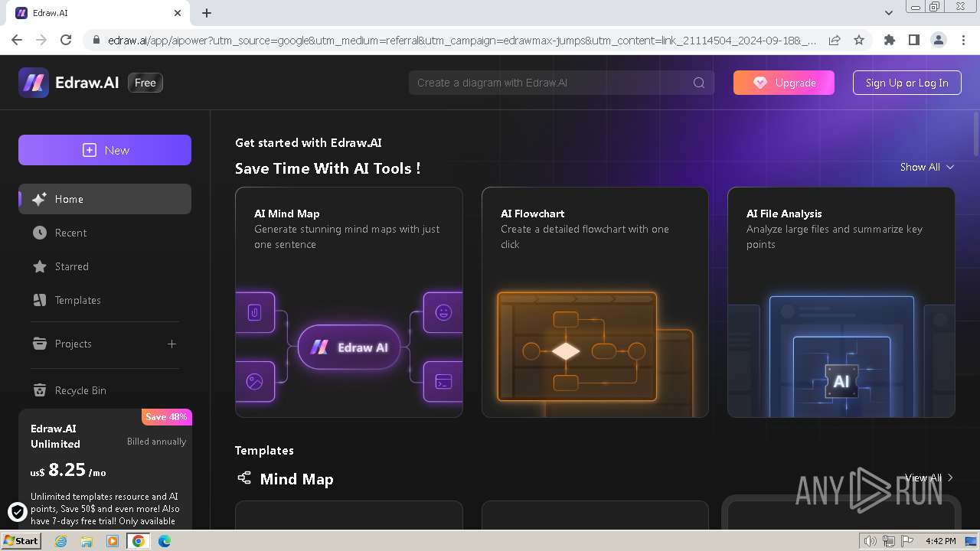This screenshot has width=980, height=551.
Task: Open the Recent section
Action: click(105, 233)
